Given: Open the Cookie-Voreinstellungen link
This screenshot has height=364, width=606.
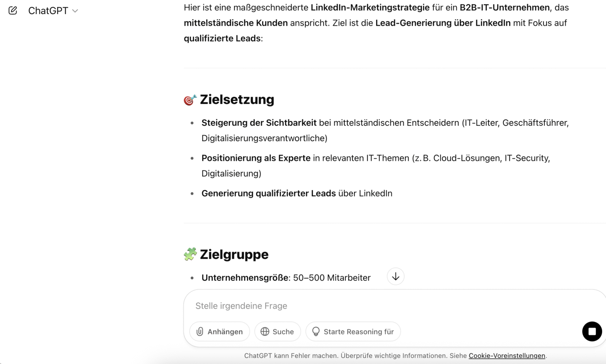Looking at the screenshot, I should [x=507, y=356].
